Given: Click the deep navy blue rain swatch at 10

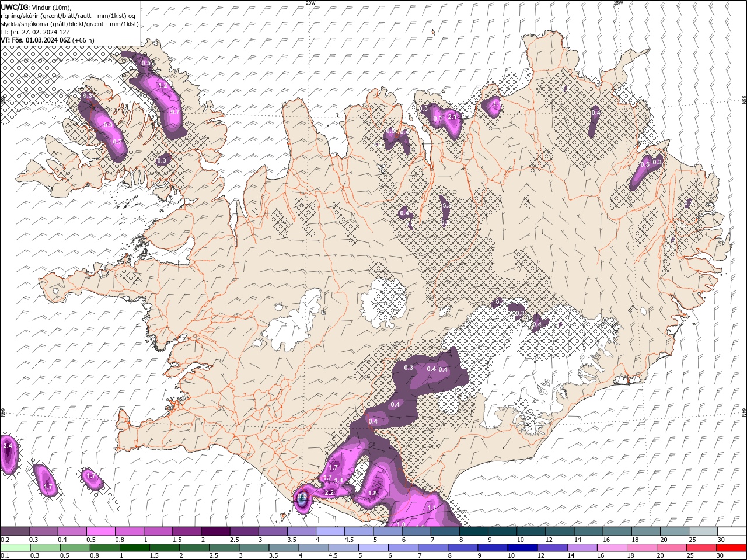Looking at the screenshot, I should 522,548.
